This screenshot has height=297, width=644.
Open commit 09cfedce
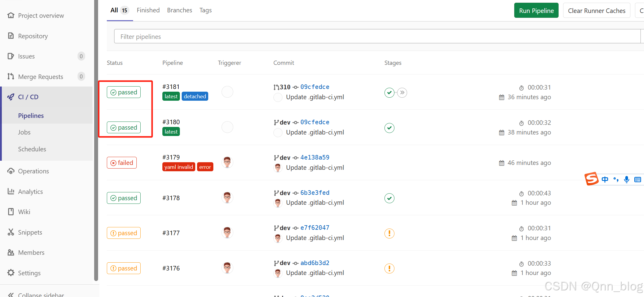(x=314, y=87)
